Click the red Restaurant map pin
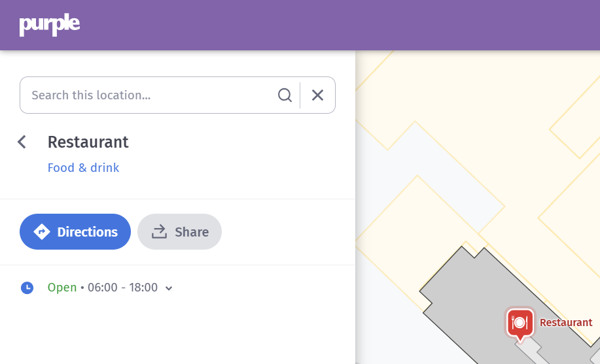This screenshot has height=364, width=600. tap(520, 323)
